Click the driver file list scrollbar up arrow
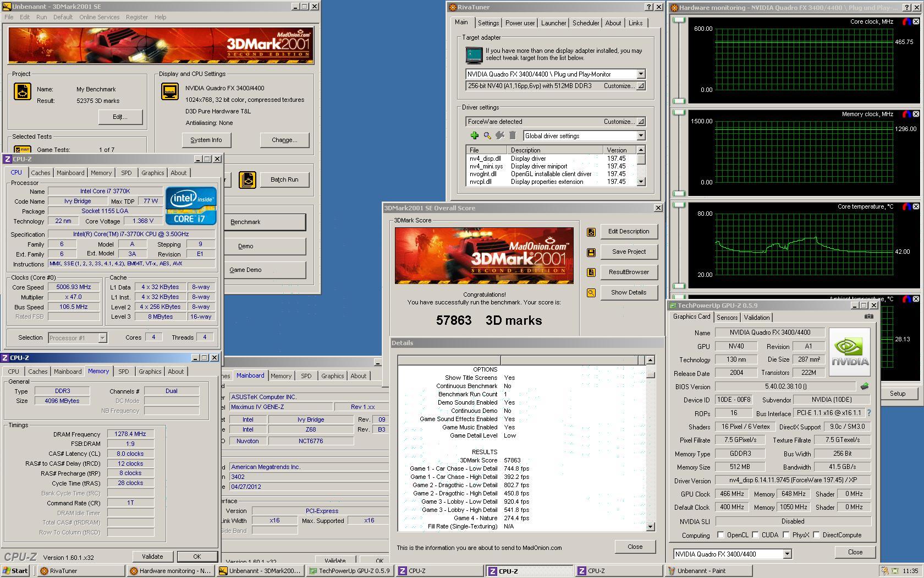This screenshot has width=924, height=578. pos(641,150)
